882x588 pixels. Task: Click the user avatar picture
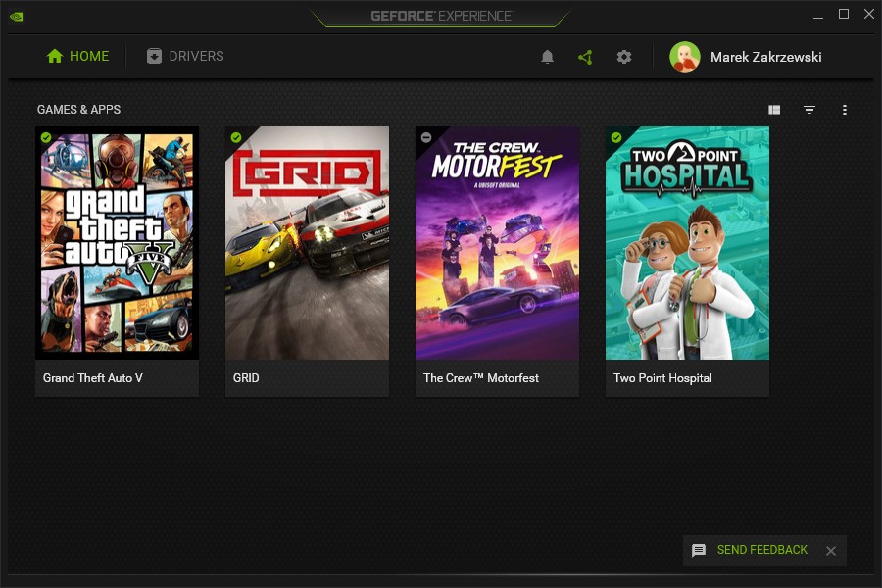[685, 57]
